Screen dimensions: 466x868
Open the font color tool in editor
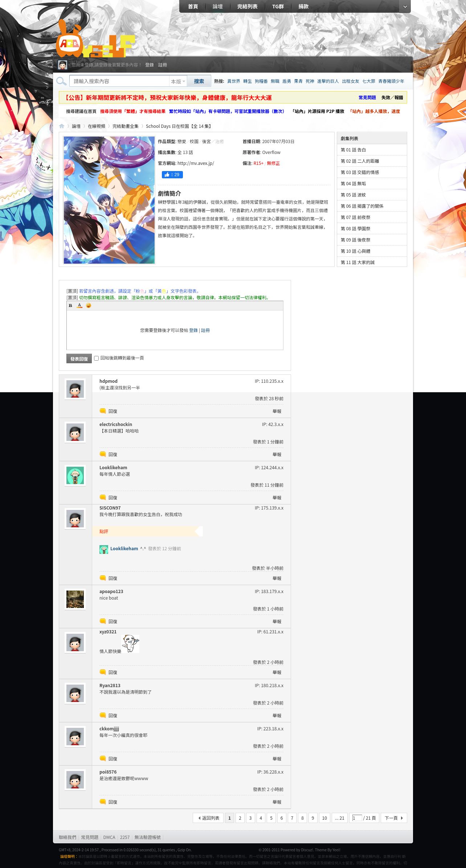point(79,305)
